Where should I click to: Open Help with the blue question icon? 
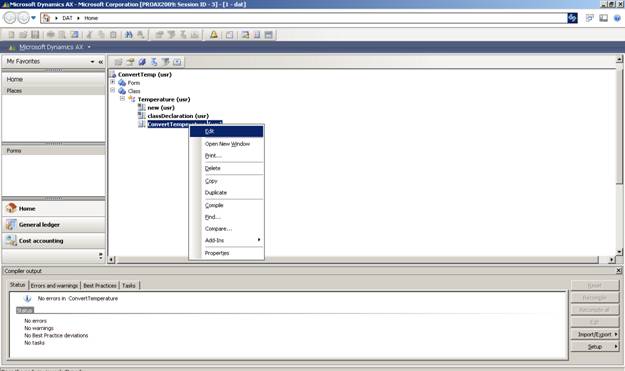click(x=617, y=18)
